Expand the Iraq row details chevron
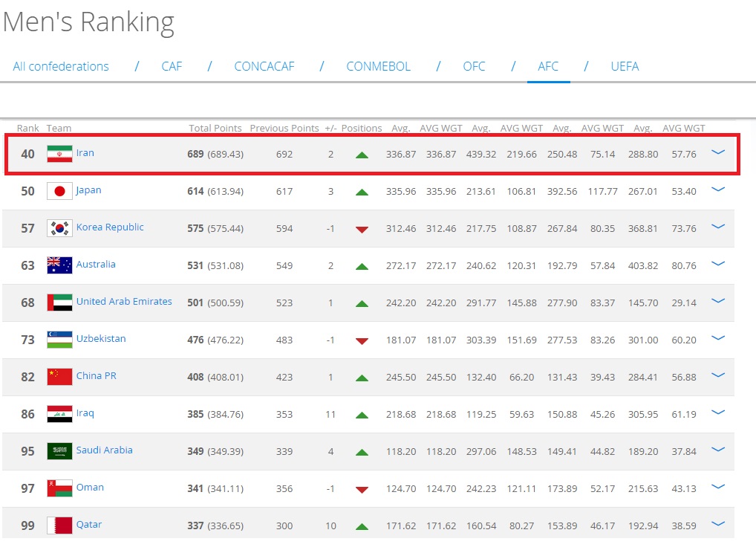756x553 pixels. point(717,413)
